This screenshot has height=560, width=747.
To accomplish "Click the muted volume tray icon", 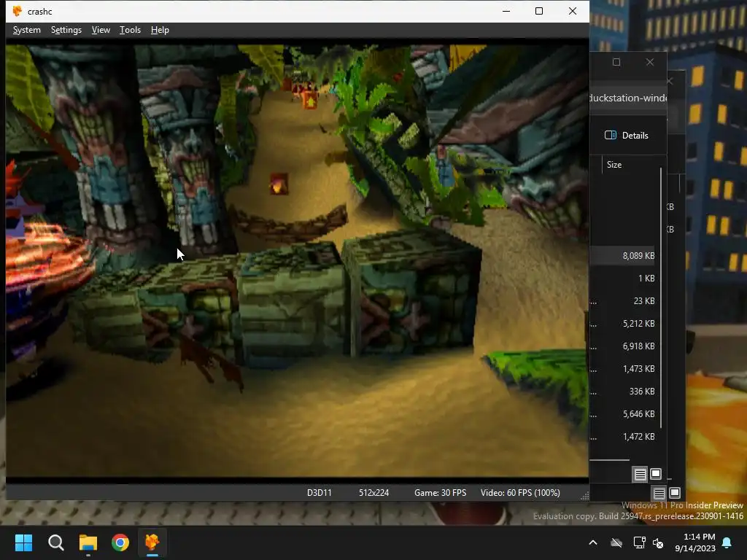I will 658,542.
